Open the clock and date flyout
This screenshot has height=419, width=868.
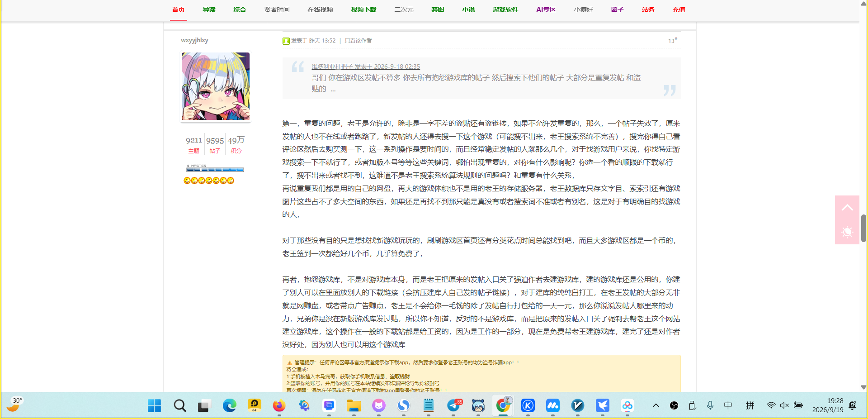pyautogui.click(x=827, y=405)
